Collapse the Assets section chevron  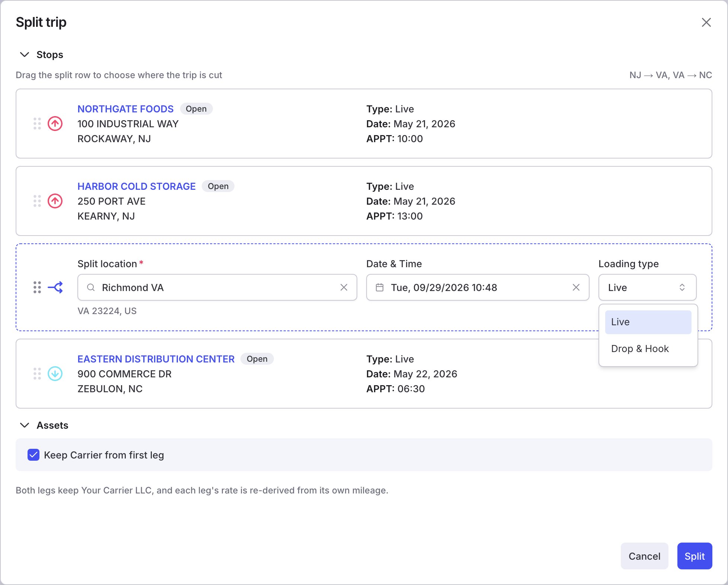click(25, 425)
